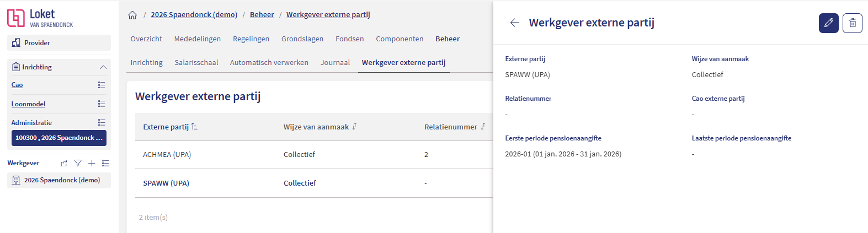Add a new Werkgever with plus icon

click(92, 163)
